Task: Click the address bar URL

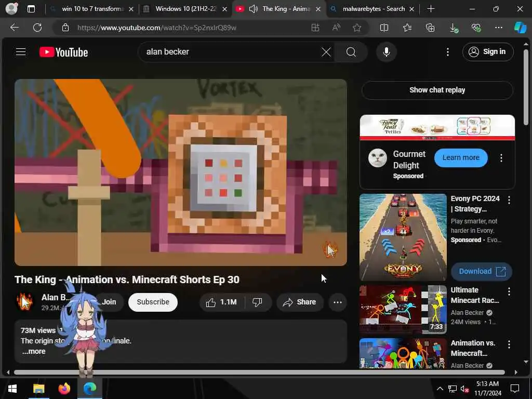Action: 157,28
